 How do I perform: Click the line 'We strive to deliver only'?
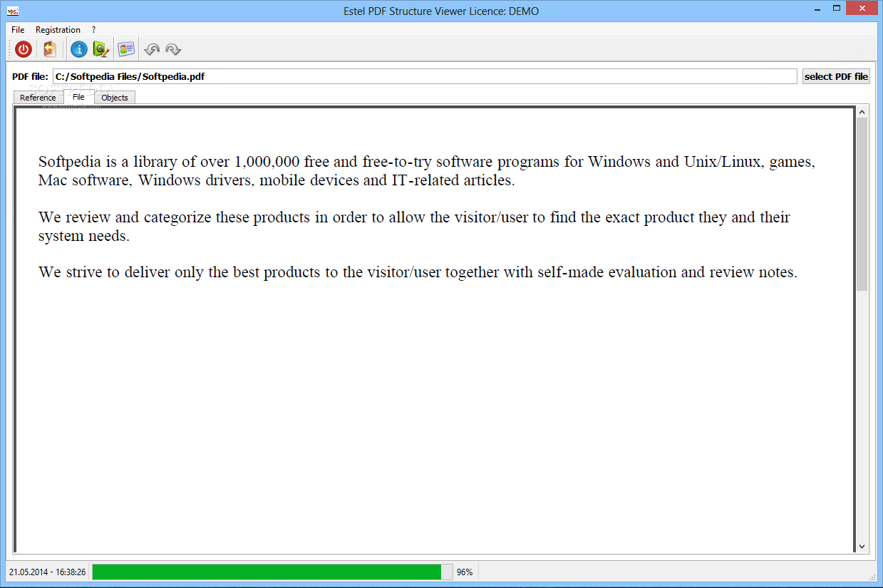418,272
